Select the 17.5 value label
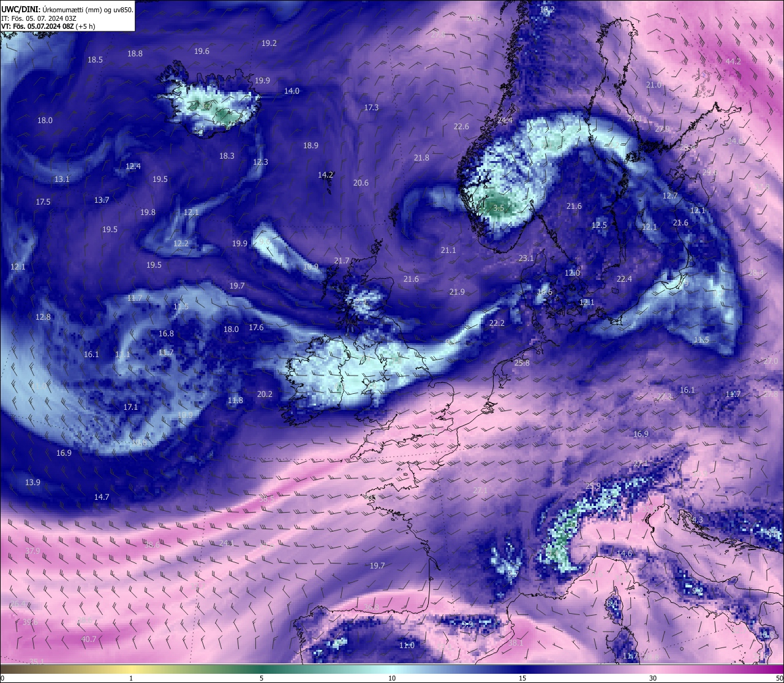The width and height of the screenshot is (784, 683). click(43, 202)
